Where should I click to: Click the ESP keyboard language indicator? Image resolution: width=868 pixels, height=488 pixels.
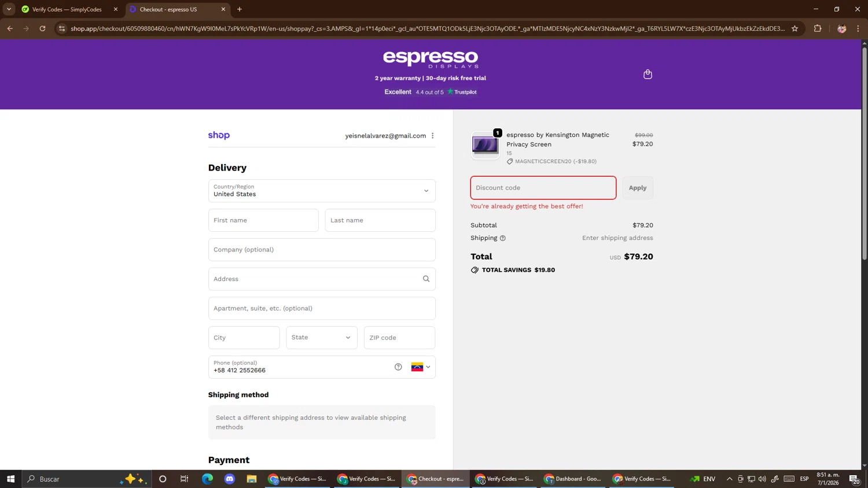(804, 479)
